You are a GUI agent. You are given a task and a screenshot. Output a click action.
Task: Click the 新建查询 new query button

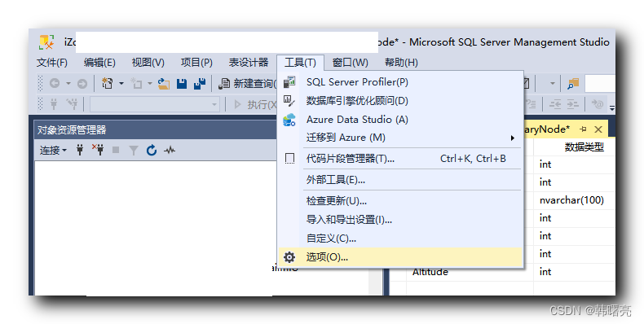247,84
